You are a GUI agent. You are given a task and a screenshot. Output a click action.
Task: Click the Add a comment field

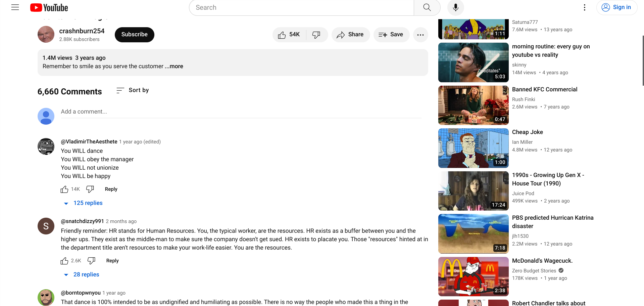pos(241,112)
